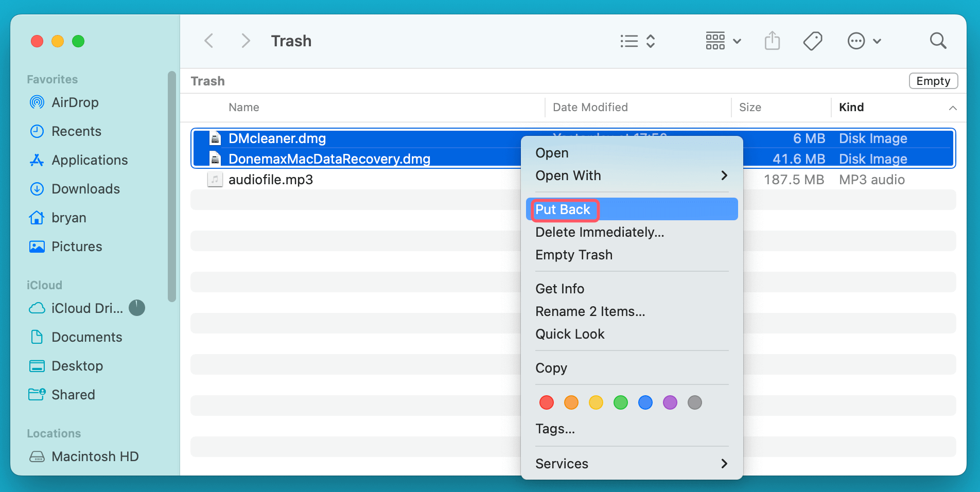The image size is (980, 492).
Task: Apply the red tag color swatch
Action: (x=546, y=402)
